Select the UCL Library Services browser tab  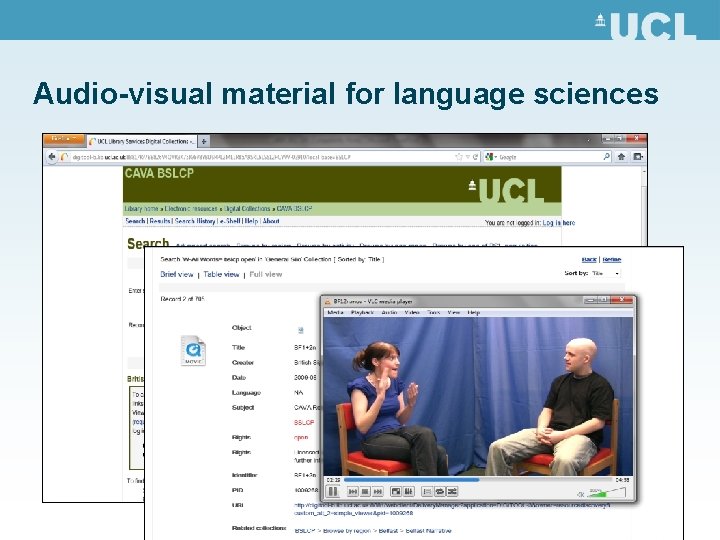coord(141,141)
